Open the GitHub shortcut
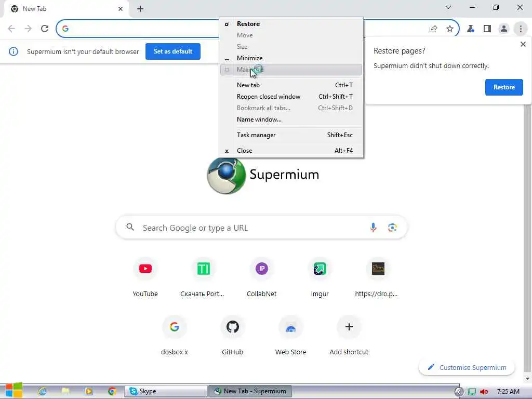Screen dimensions: 532x399 click(233, 336)
